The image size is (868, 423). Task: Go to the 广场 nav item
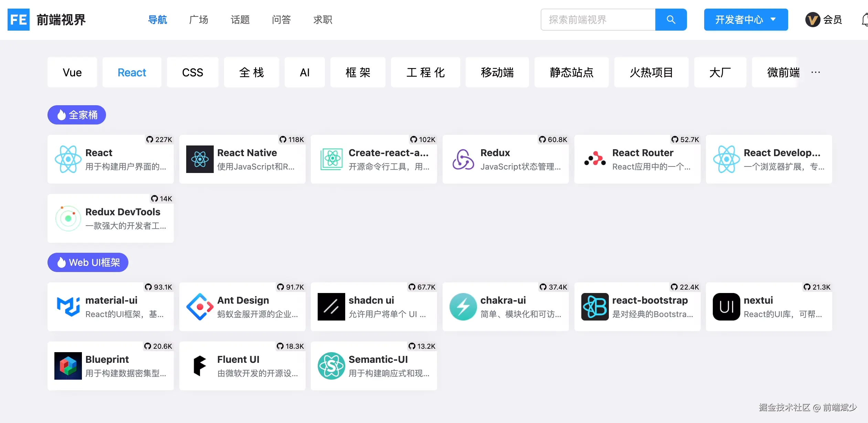coord(199,20)
